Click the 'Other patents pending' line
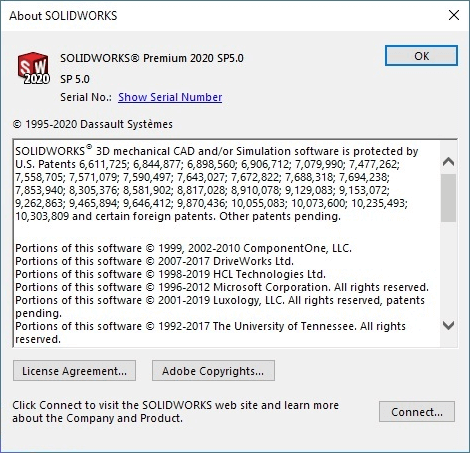The image size is (470, 453). point(178,216)
